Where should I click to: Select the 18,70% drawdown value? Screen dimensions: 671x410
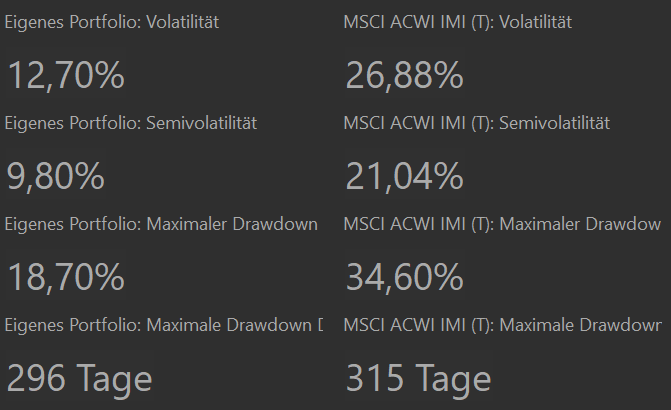coord(65,277)
